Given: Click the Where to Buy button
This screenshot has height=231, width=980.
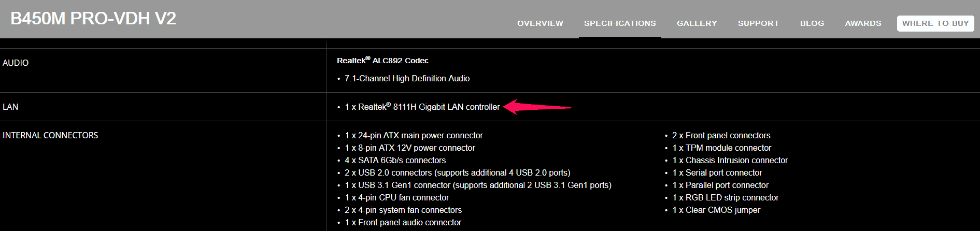Looking at the screenshot, I should [935, 23].
